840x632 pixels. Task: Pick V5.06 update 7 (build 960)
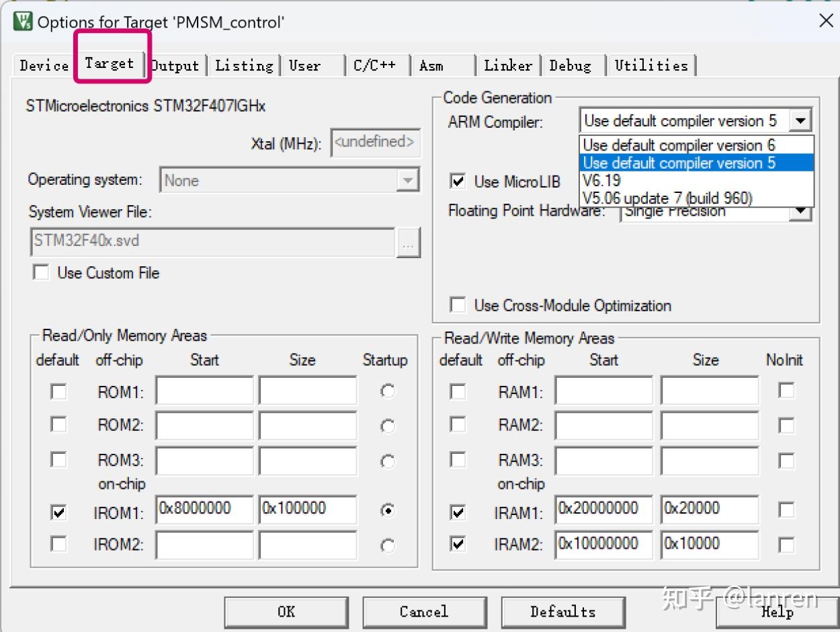click(x=696, y=198)
